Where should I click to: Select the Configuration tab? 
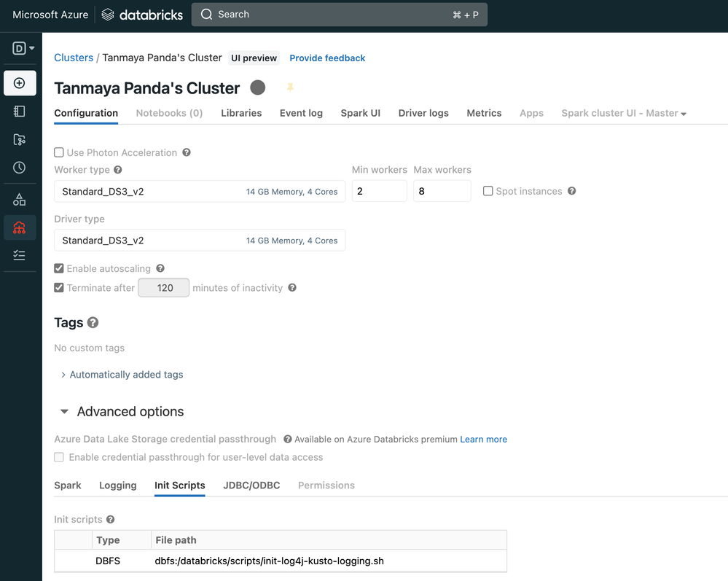click(86, 113)
